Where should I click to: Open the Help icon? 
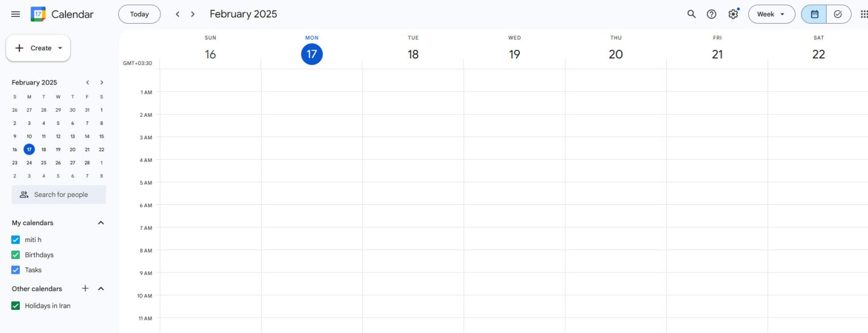[x=711, y=14]
